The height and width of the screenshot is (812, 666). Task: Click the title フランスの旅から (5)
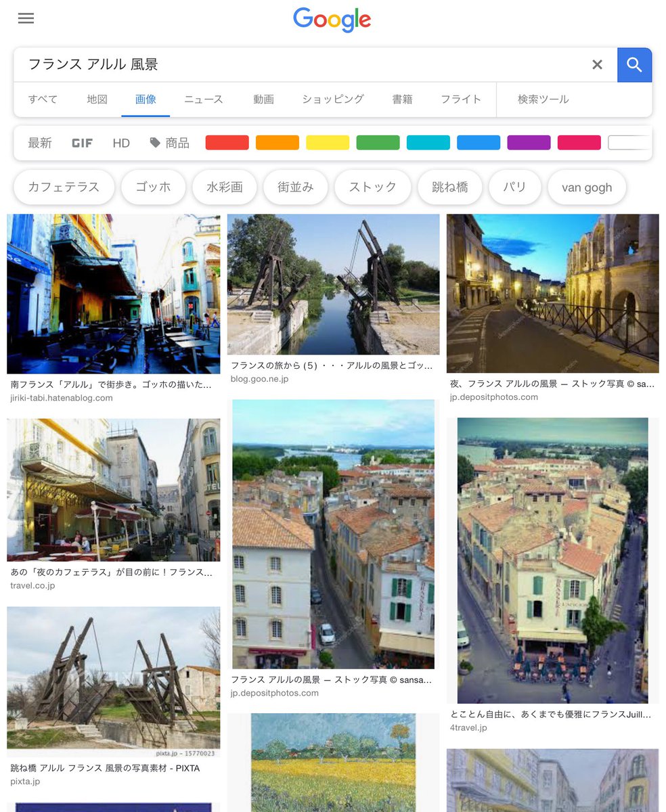pyautogui.click(x=332, y=365)
